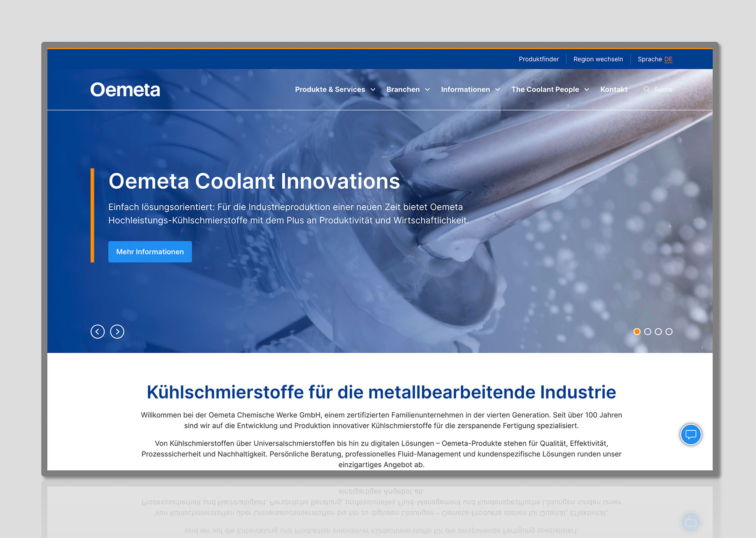Click the Oemeta Coolant Innovations headline

point(254,181)
